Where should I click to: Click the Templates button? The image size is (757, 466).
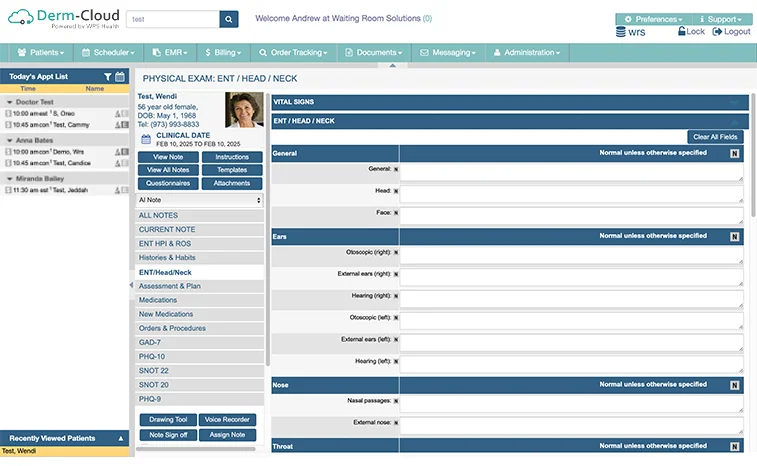[x=232, y=170]
